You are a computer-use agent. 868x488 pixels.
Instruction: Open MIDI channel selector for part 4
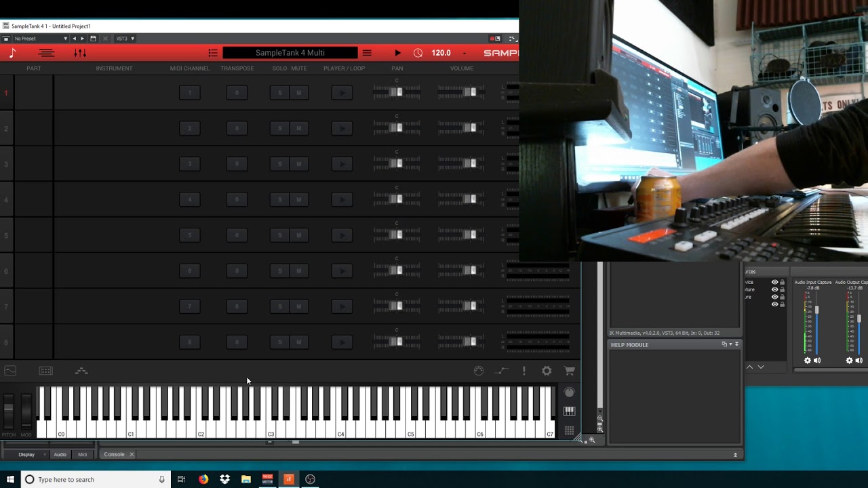coord(190,199)
